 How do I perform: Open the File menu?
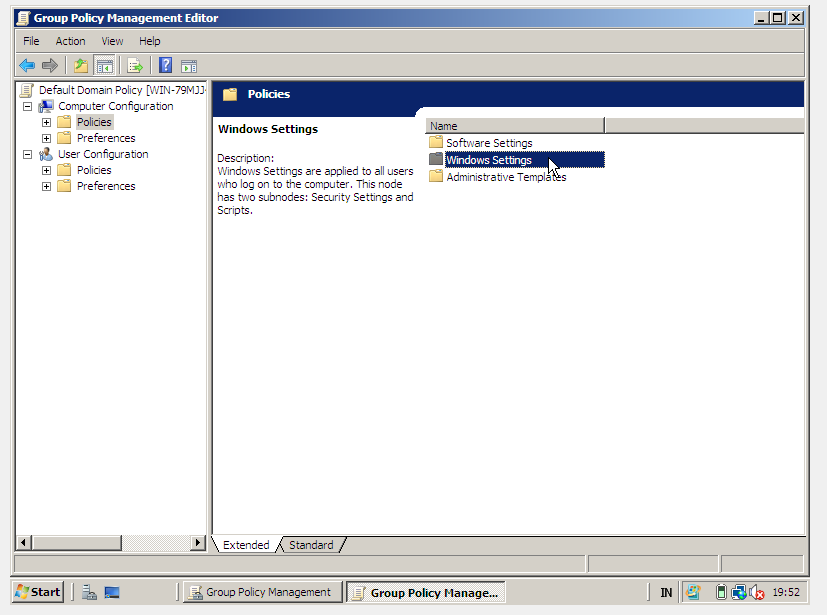coord(31,41)
